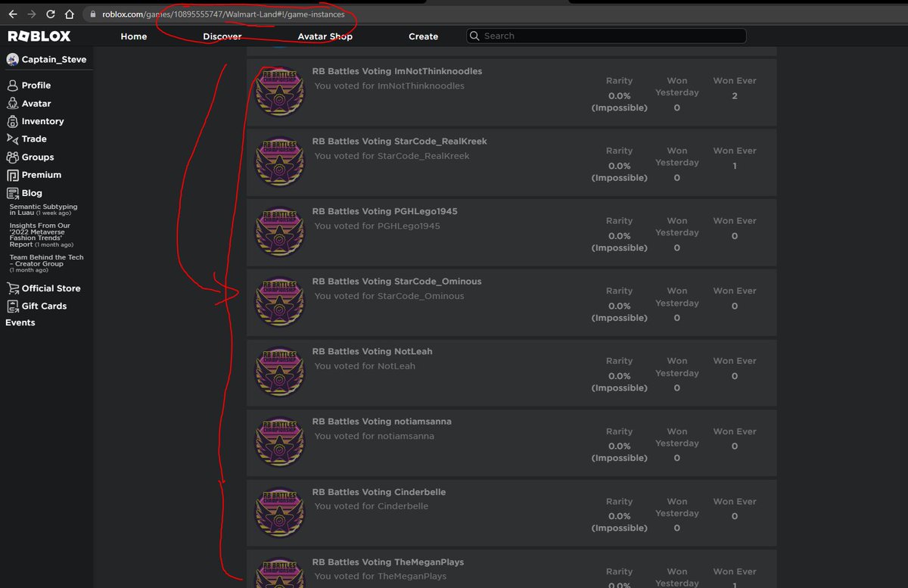Viewport: 908px width, 588px height.
Task: Click the NotLeah badge image
Action: [279, 372]
